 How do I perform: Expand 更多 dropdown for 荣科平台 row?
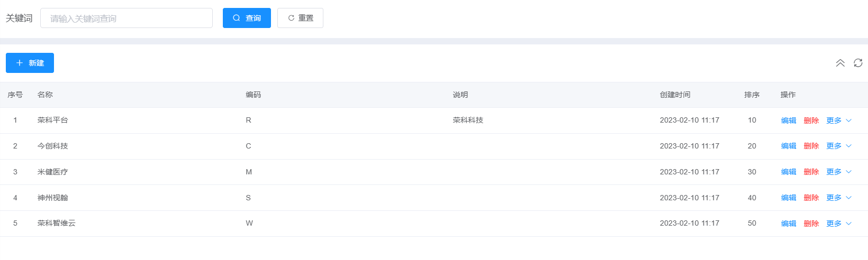(x=838, y=120)
